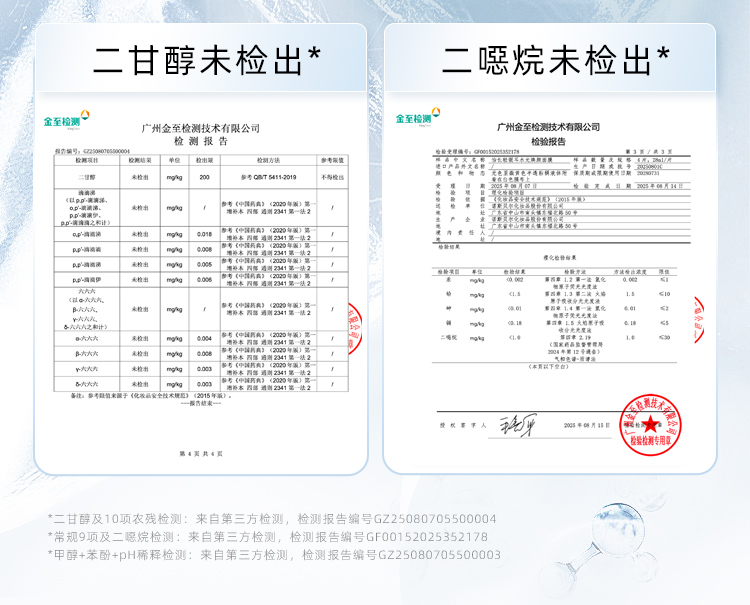
Task: Click the signing date 2025年08月15日
Action: point(587,425)
